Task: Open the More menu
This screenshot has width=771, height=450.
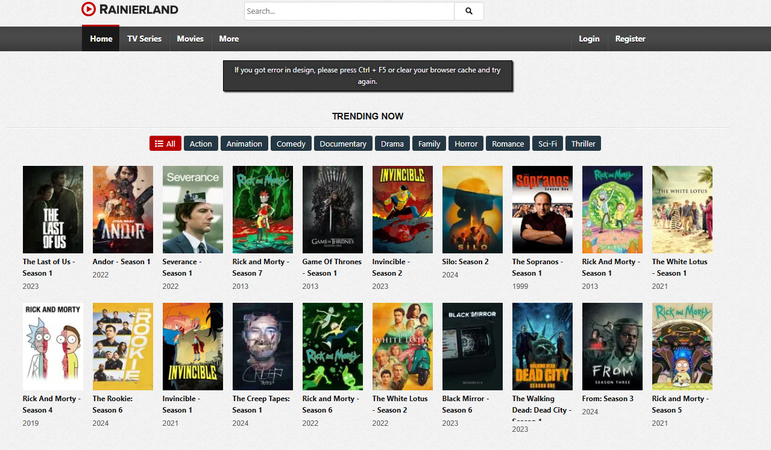Action: pos(229,38)
